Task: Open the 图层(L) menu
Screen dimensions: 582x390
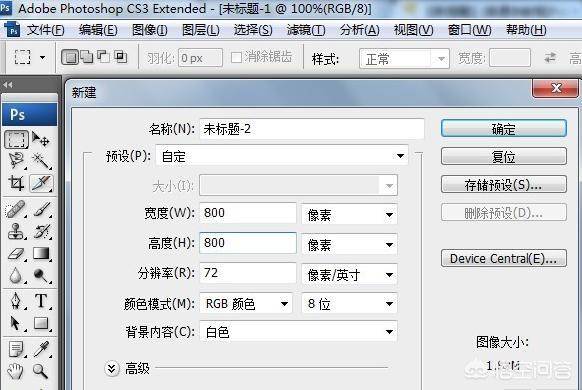Action: [201, 30]
